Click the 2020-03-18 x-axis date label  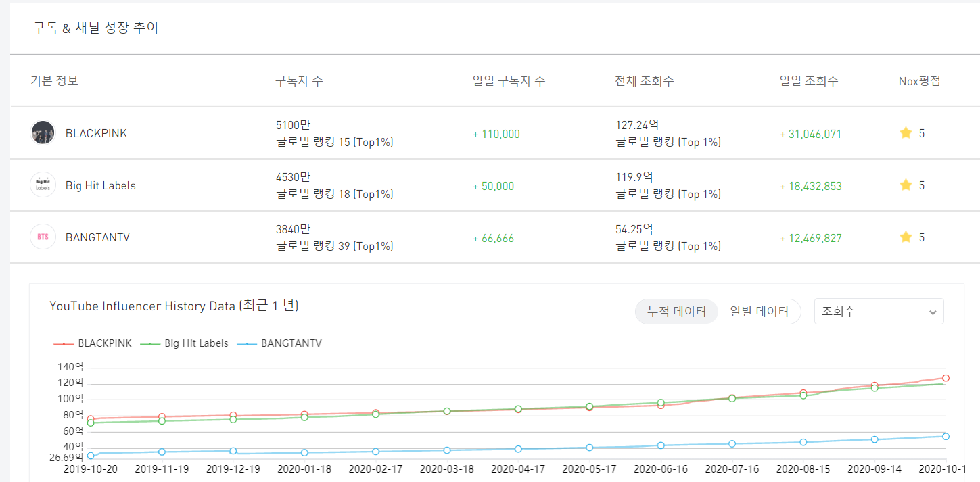coord(446,468)
